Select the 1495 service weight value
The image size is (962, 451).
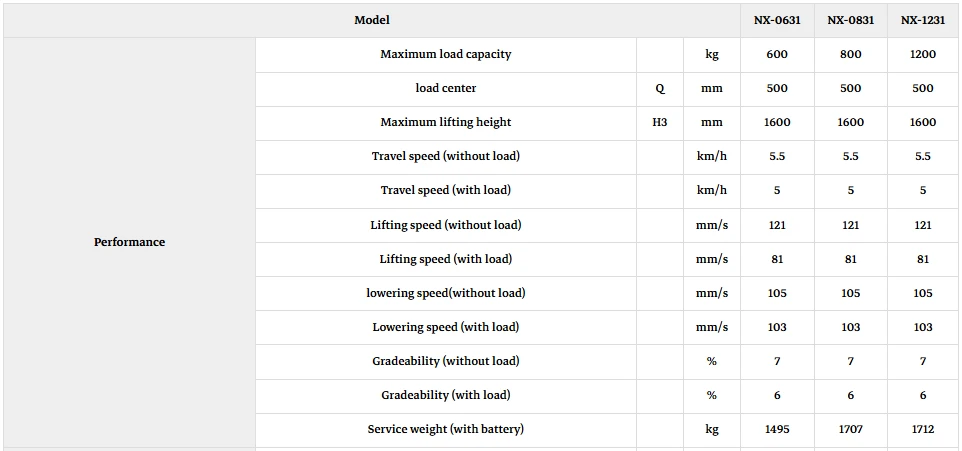(x=777, y=430)
